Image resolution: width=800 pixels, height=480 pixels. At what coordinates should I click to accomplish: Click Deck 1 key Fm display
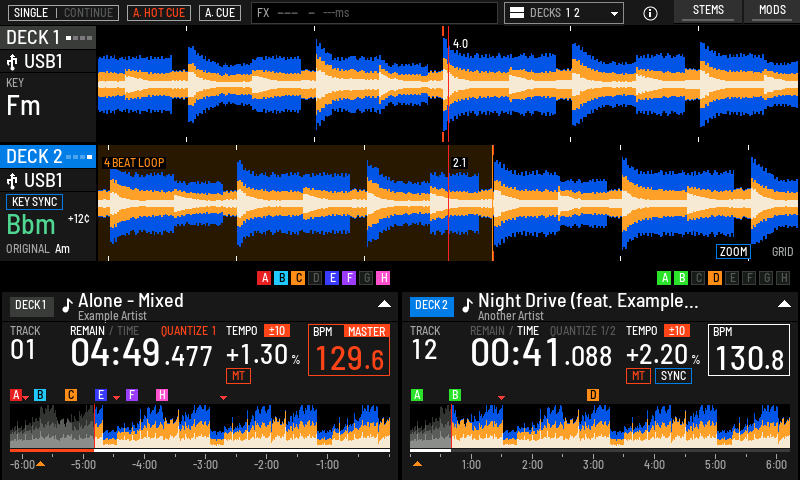23,106
